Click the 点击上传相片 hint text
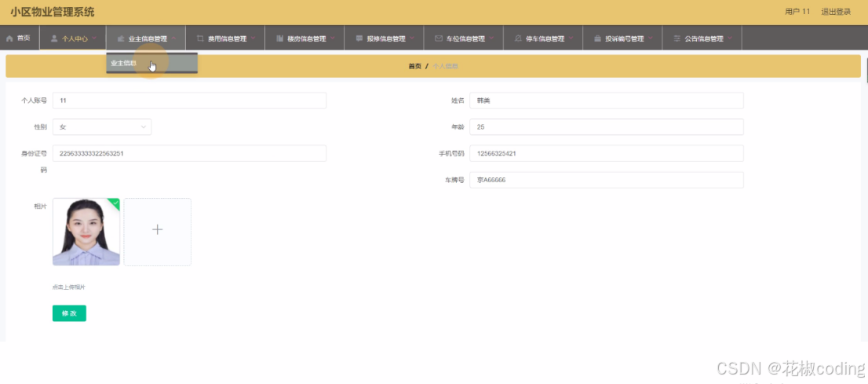This screenshot has height=384, width=868. tap(68, 287)
